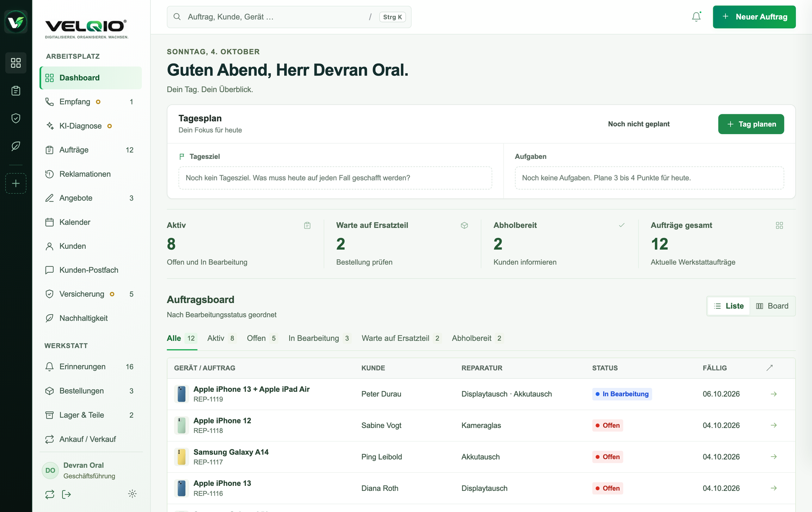Open order REP-1119 via its arrow
Image resolution: width=812 pixels, height=512 pixels.
[x=774, y=394]
